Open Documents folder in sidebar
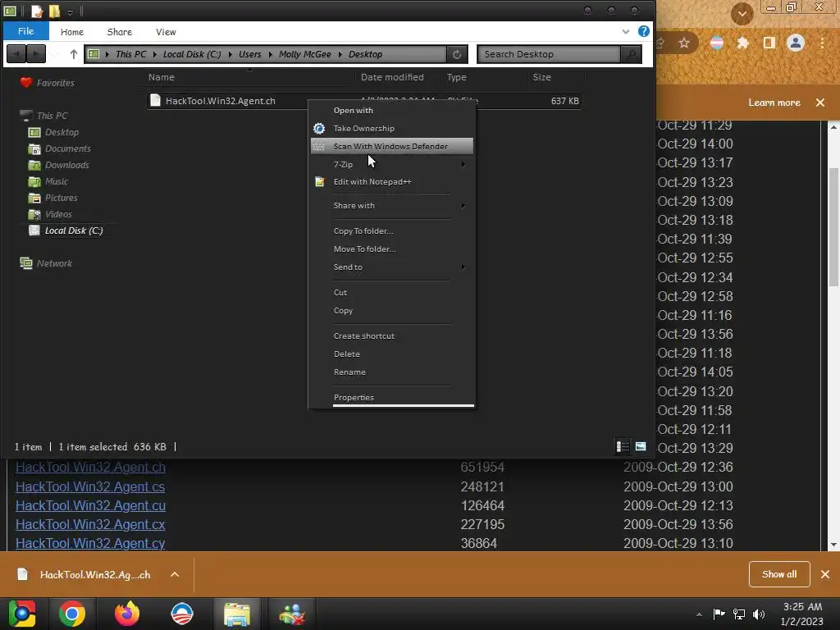Viewport: 840px width, 630px height. [67, 148]
